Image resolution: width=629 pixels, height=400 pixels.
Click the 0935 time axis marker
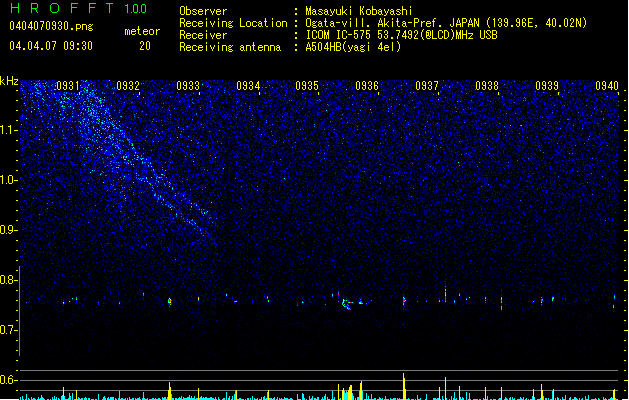click(x=307, y=86)
